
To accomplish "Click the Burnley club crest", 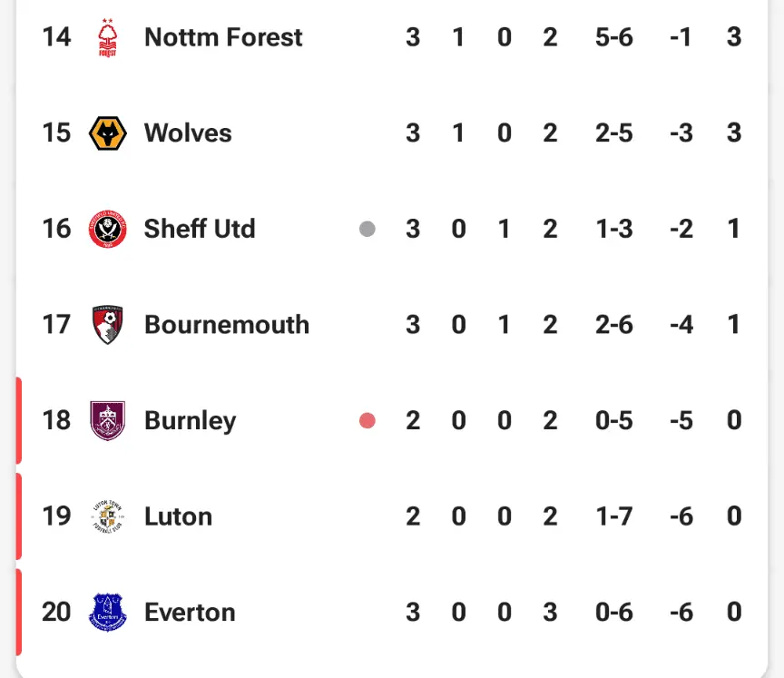I will click(108, 421).
